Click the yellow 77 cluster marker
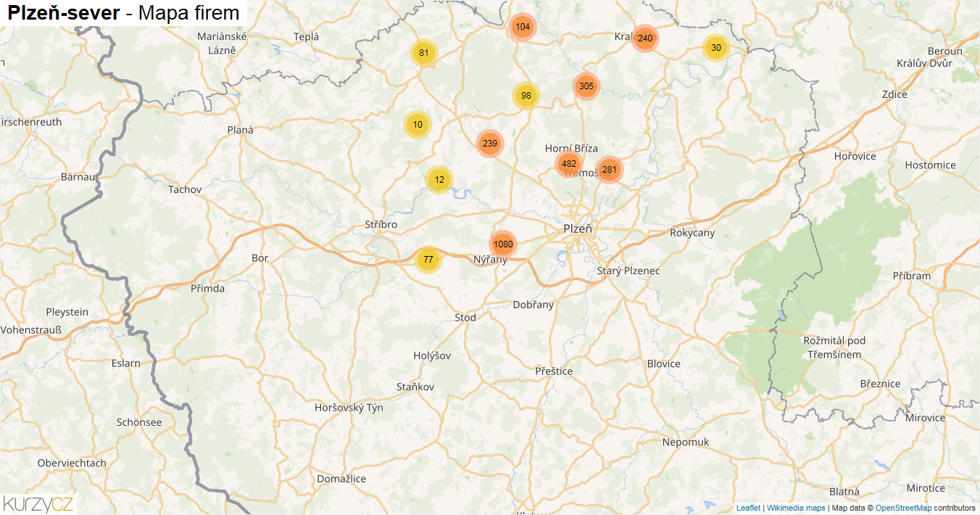This screenshot has width=980, height=515. pyautogui.click(x=428, y=260)
